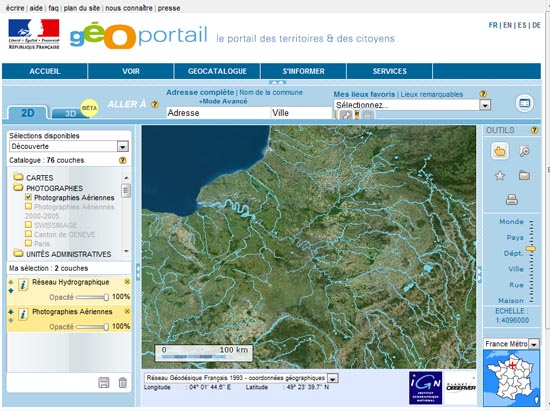The height and width of the screenshot is (411, 550).
Task: Click the République Française logo
Action: (x=34, y=34)
